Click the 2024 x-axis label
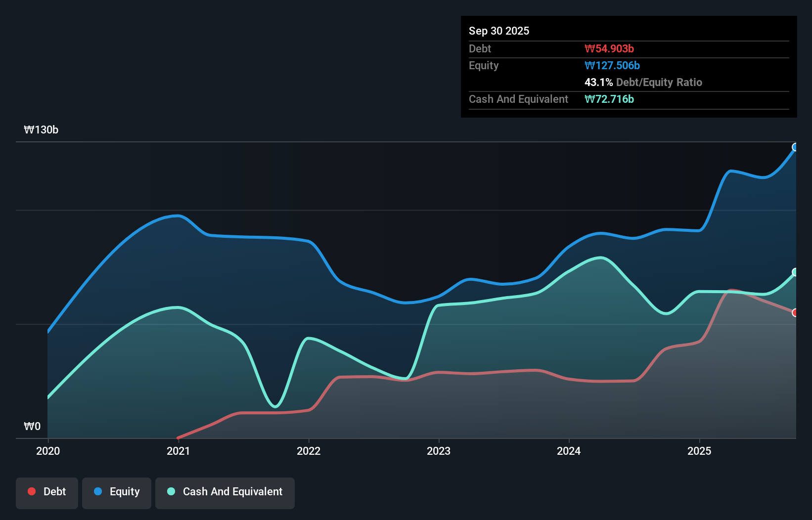This screenshot has width=812, height=520. coord(569,451)
